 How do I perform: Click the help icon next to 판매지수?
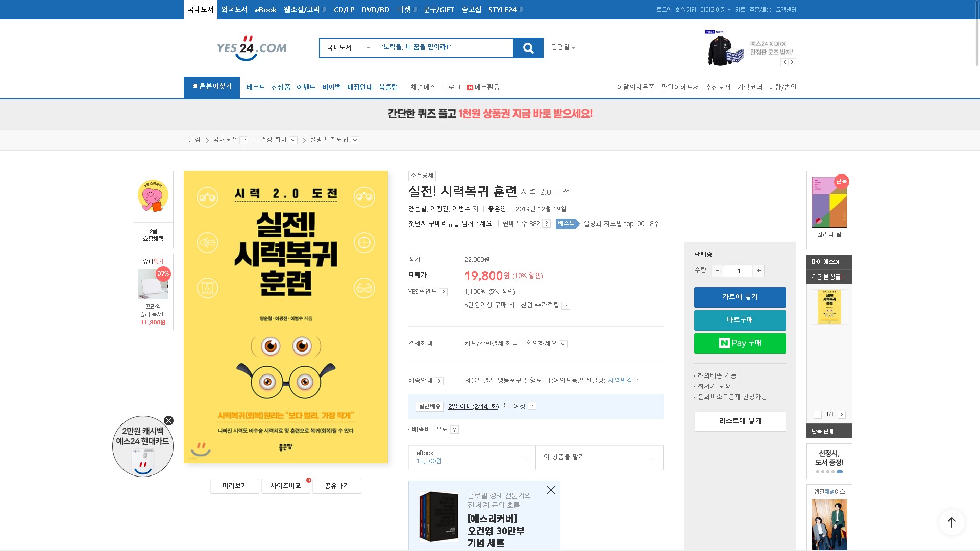click(546, 224)
